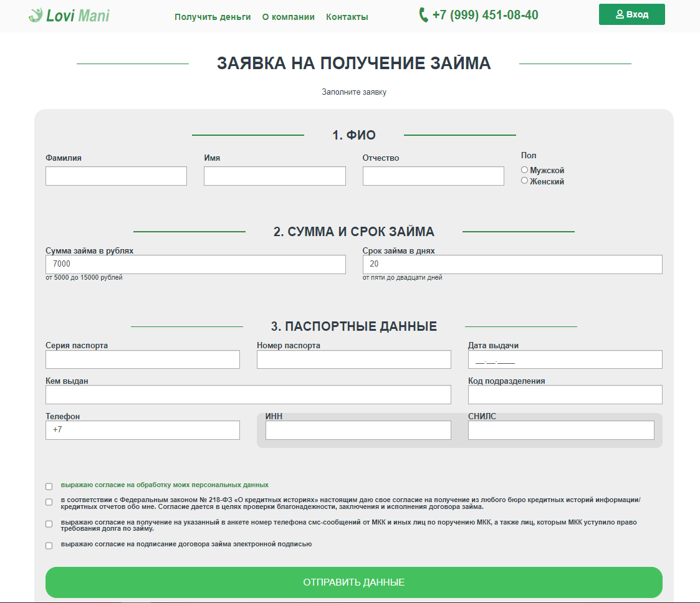700x603 pixels.
Task: Check the SMS messages consent checkbox
Action: tap(49, 524)
